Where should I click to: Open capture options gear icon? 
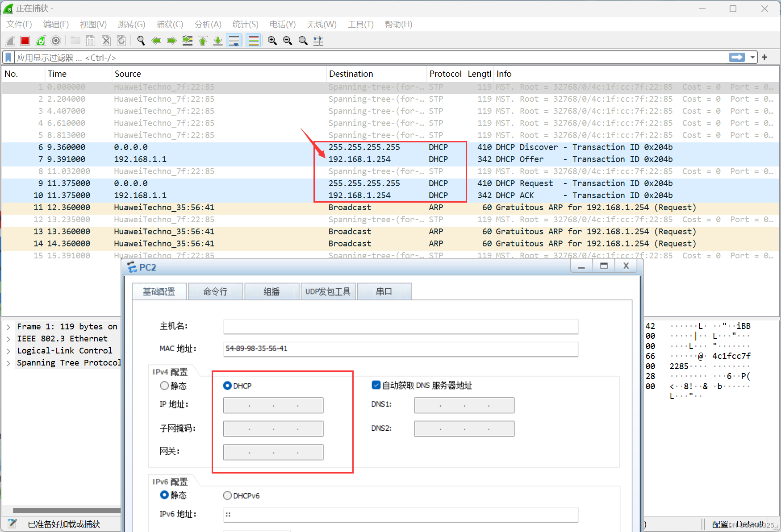[x=56, y=41]
